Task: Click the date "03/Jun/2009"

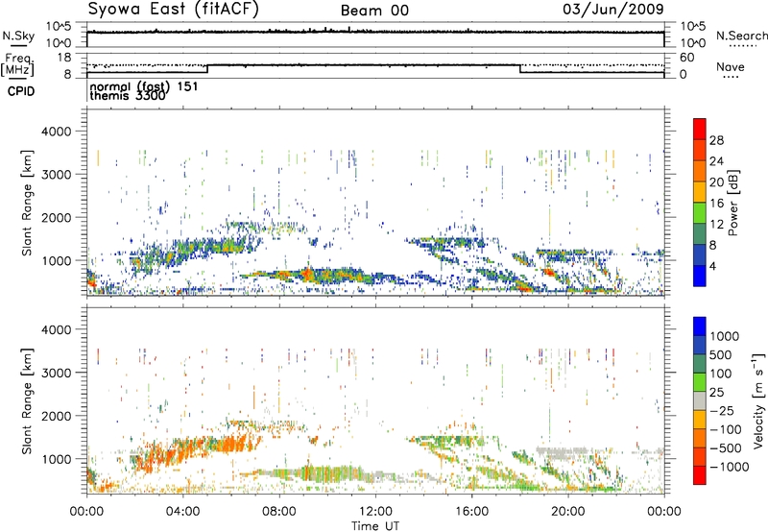Action: coord(613,9)
